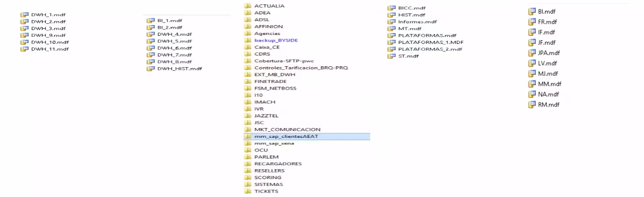Click the backup_BYSIDE folder icon
The height and width of the screenshot is (197, 644).
[x=248, y=40]
